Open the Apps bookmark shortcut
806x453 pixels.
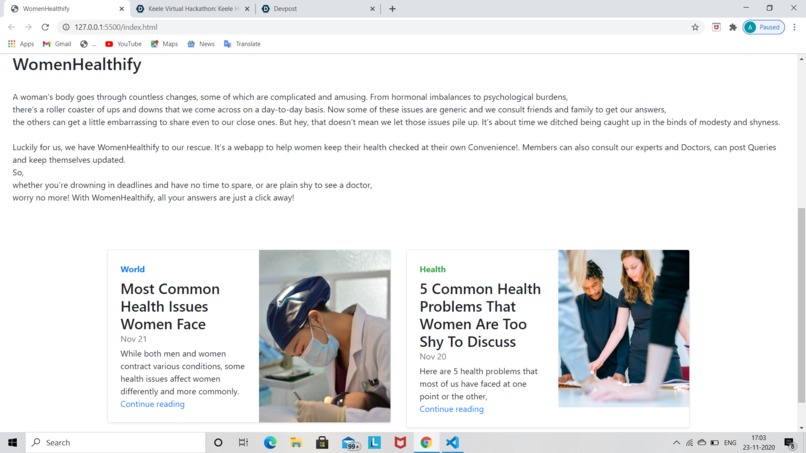pos(21,44)
